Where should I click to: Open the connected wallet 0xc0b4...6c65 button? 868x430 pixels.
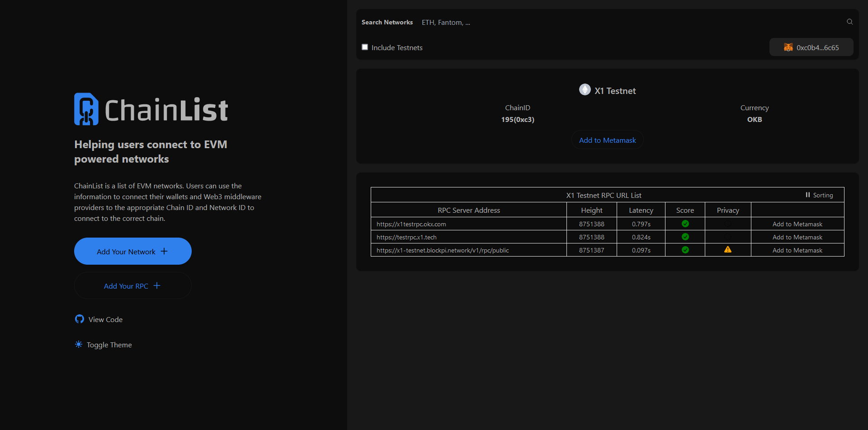[811, 47]
